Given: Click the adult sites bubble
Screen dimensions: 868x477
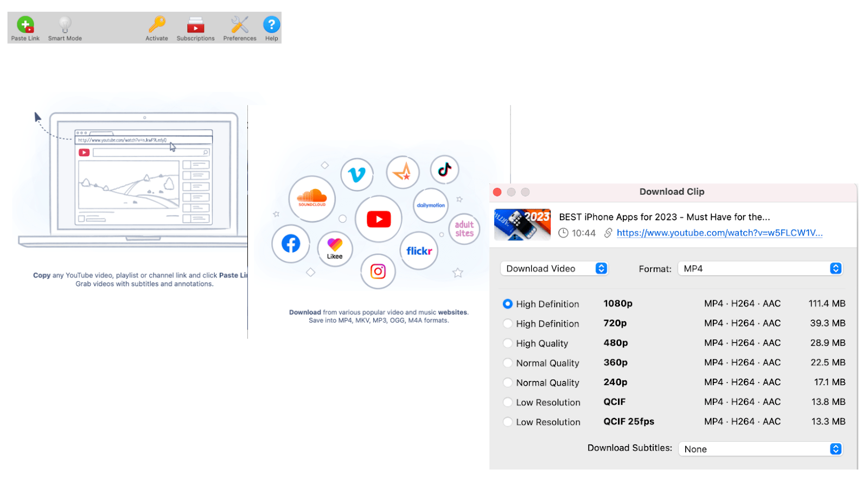Looking at the screenshot, I should (x=464, y=228).
